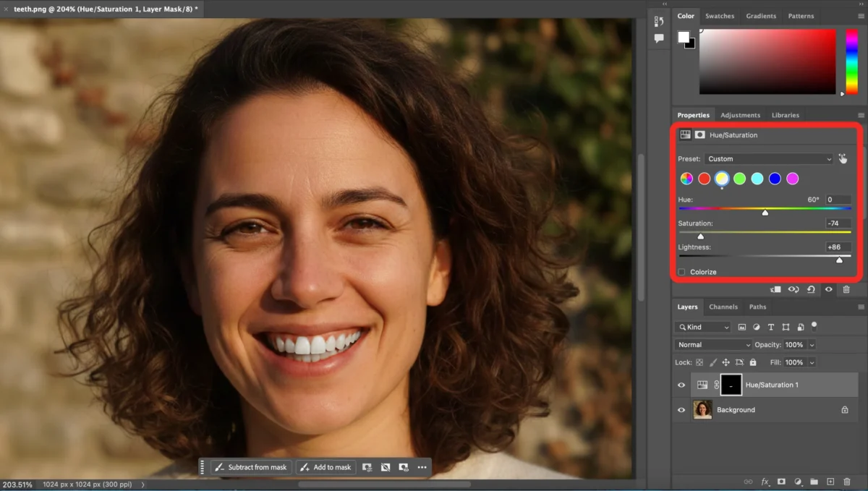
Task: Click the Add to mask button
Action: pos(325,467)
